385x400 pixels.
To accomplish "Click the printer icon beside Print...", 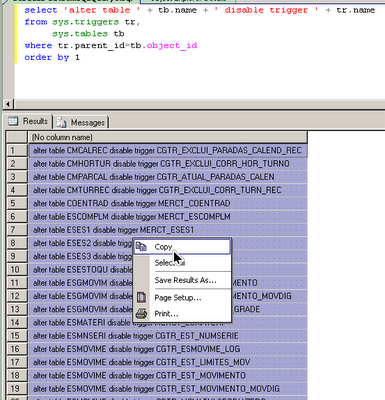I will tap(142, 314).
